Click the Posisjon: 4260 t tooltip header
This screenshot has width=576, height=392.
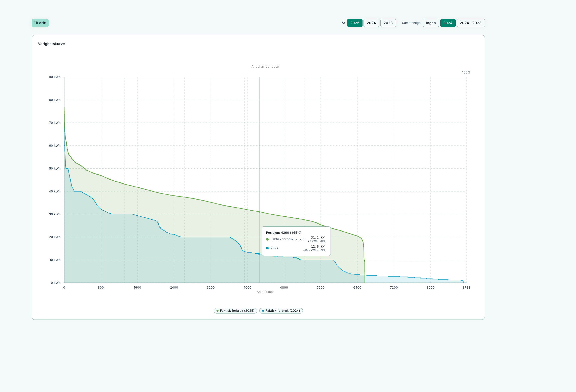coord(283,233)
